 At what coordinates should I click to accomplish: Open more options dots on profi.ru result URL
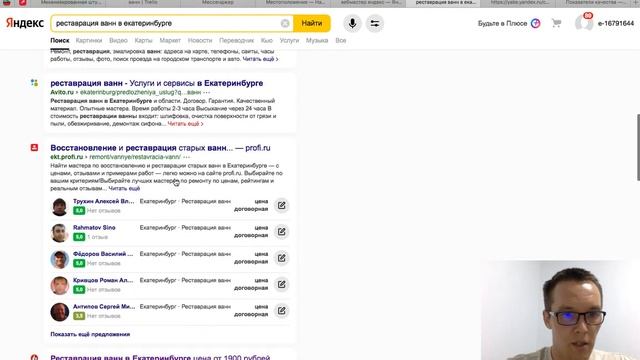187,157
